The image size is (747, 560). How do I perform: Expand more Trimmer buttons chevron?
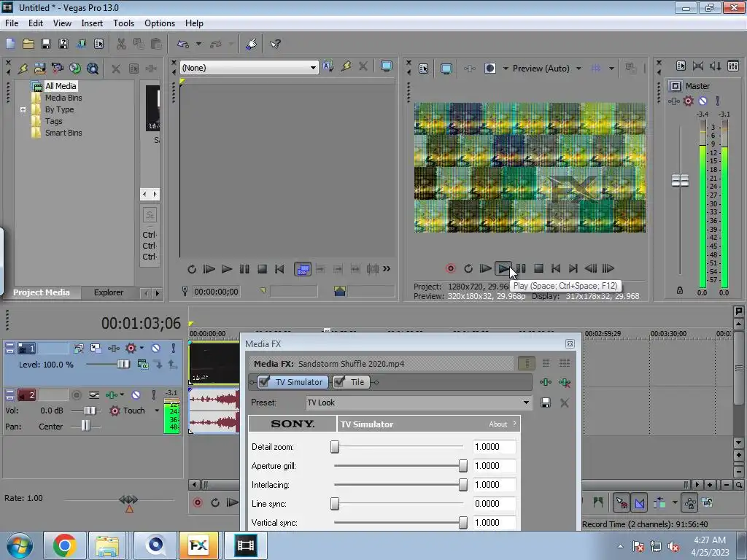point(387,269)
